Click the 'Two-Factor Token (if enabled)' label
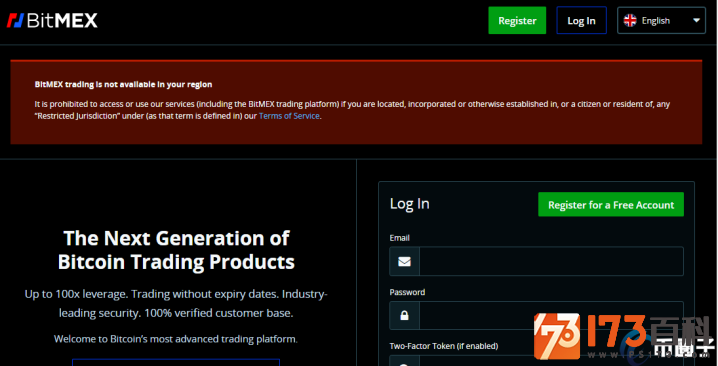 pyautogui.click(x=444, y=346)
